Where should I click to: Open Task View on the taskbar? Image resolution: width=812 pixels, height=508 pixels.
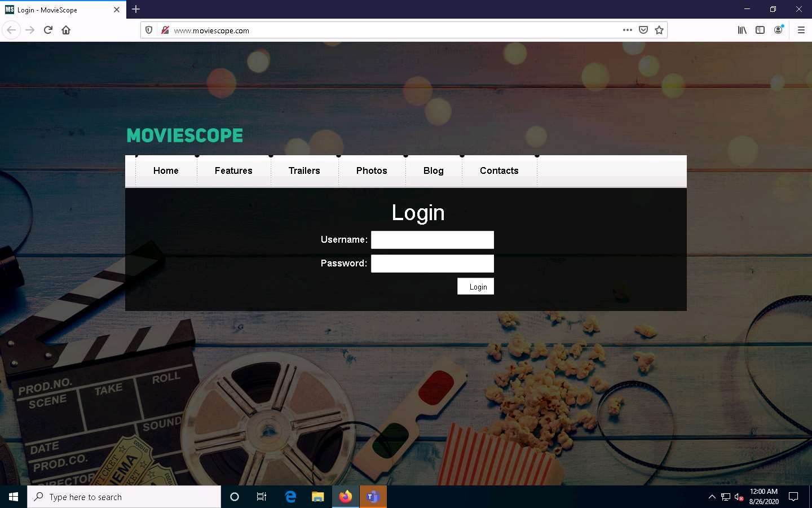tap(262, 497)
